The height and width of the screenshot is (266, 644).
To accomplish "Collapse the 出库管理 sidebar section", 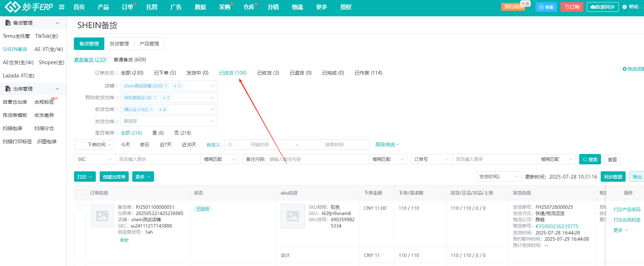I will (x=58, y=89).
